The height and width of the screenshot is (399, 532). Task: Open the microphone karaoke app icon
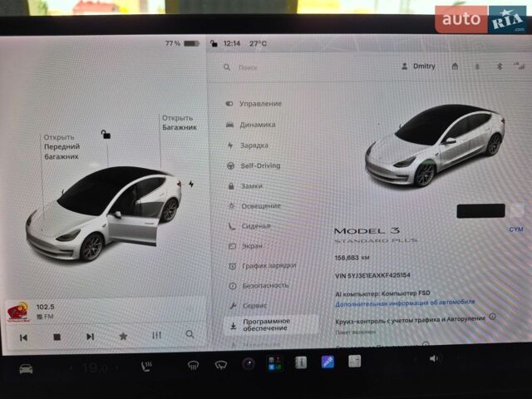328,362
